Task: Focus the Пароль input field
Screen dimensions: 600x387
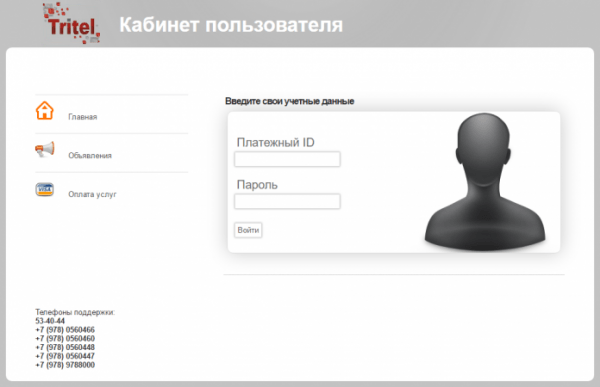Action: click(x=287, y=201)
